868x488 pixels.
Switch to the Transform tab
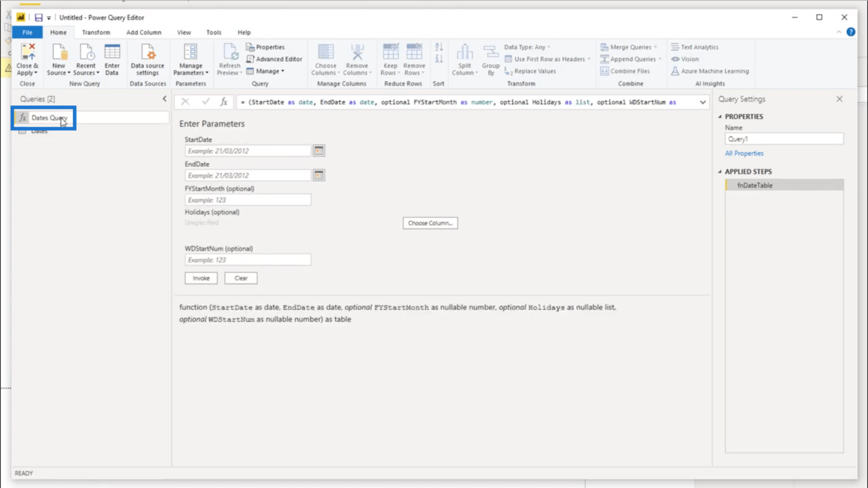[96, 32]
